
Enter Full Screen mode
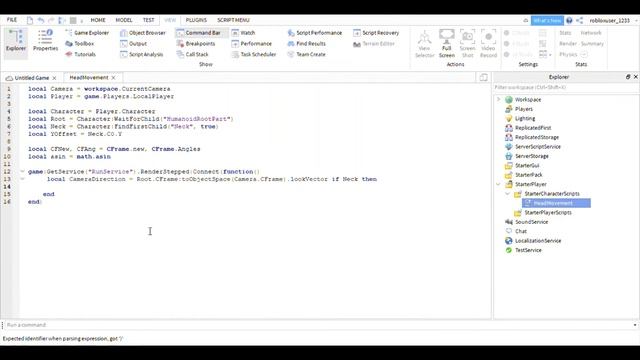447,43
